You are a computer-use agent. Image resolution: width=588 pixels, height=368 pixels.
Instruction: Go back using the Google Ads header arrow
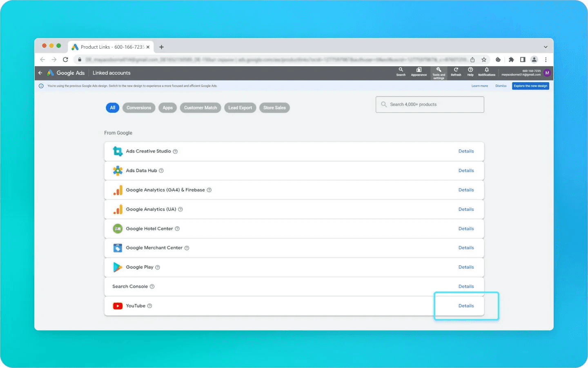(x=40, y=73)
